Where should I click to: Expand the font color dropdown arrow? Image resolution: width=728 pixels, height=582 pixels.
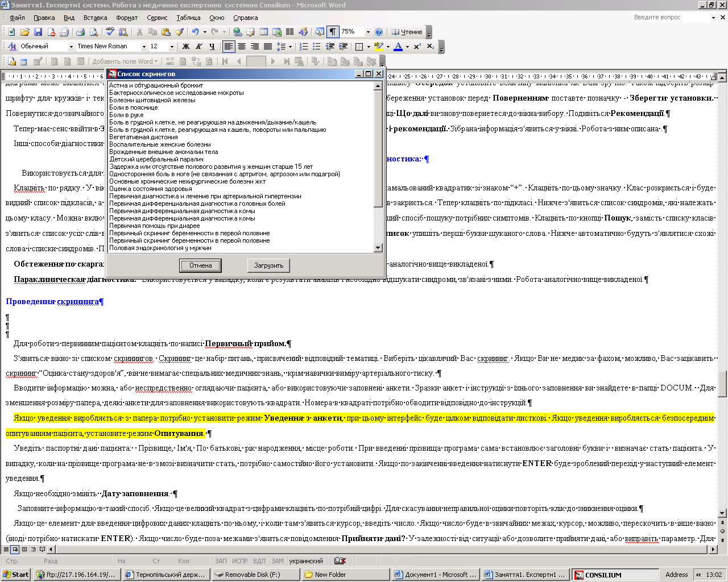[407, 47]
